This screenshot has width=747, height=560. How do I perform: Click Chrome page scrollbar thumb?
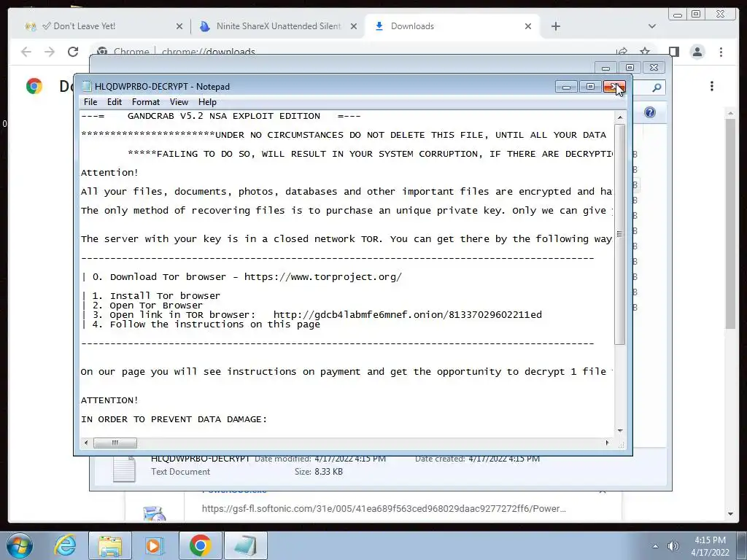click(730, 224)
